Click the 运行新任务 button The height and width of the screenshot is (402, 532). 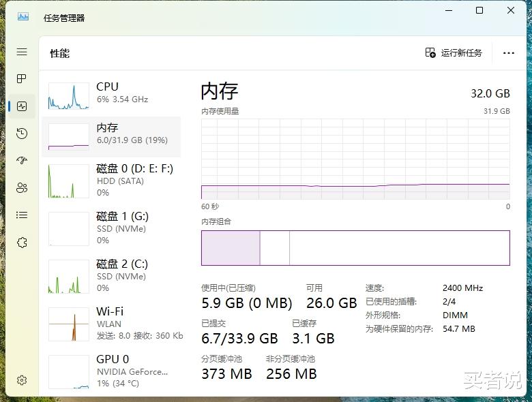454,52
